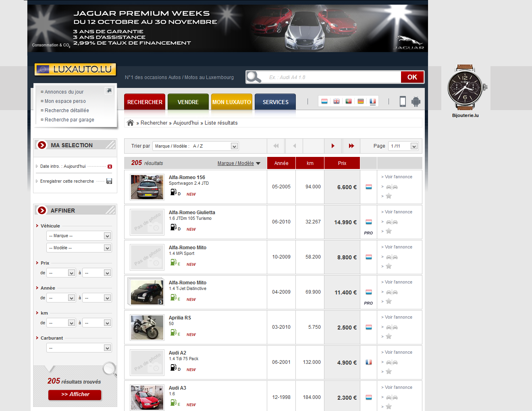
Task: Open the Marque dropdown
Action: [x=79, y=236]
